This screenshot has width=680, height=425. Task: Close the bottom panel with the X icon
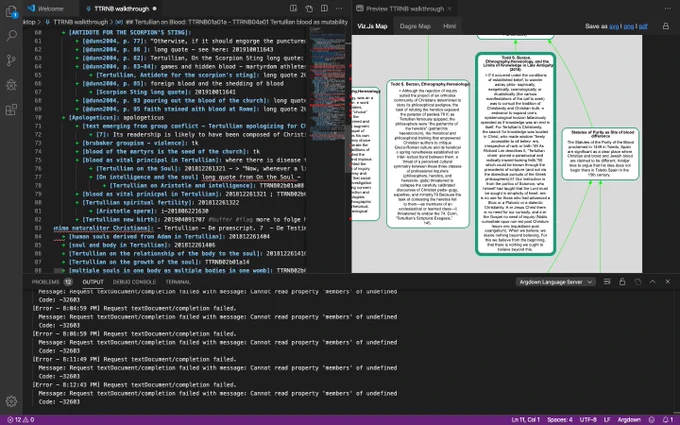[x=667, y=282]
